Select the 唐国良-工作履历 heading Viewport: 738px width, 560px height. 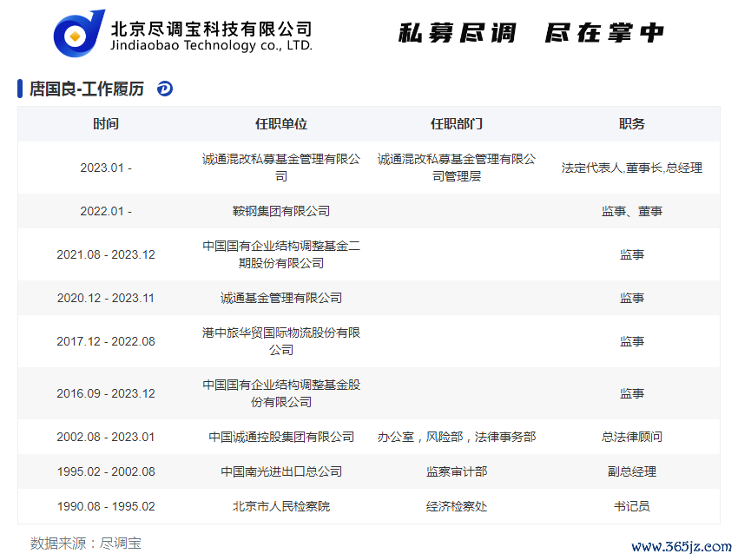point(87,89)
